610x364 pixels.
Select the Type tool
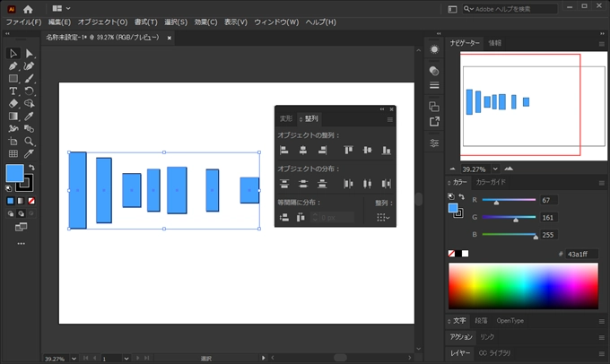(13, 91)
